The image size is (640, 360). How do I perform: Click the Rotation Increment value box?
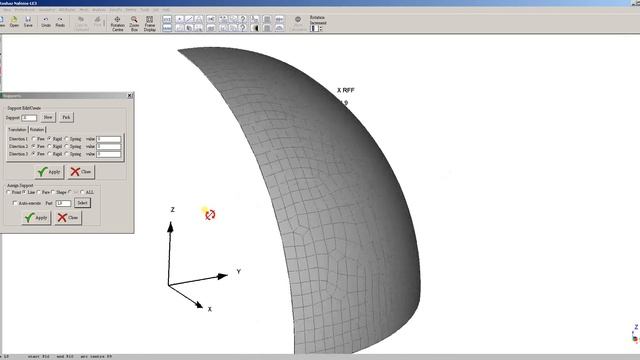(315, 28)
